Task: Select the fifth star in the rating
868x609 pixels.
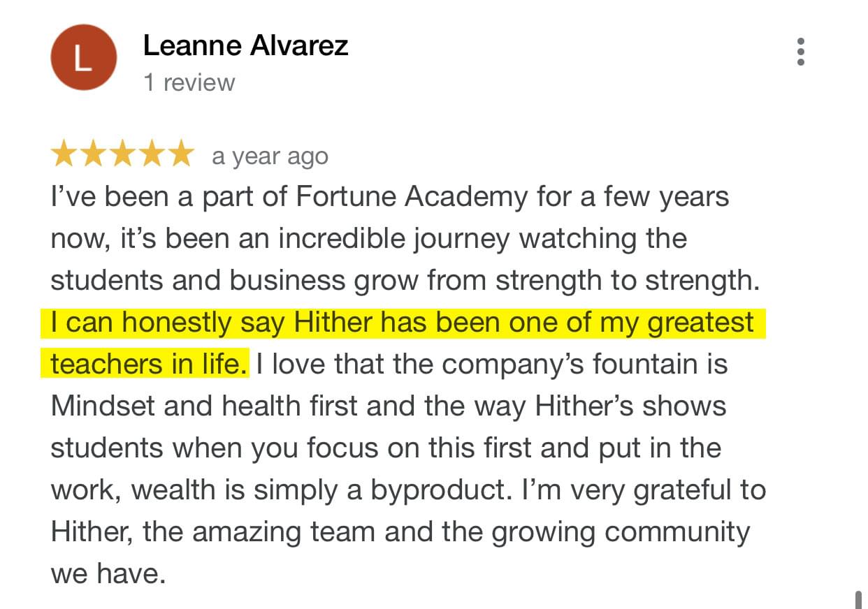Action: pos(180,154)
